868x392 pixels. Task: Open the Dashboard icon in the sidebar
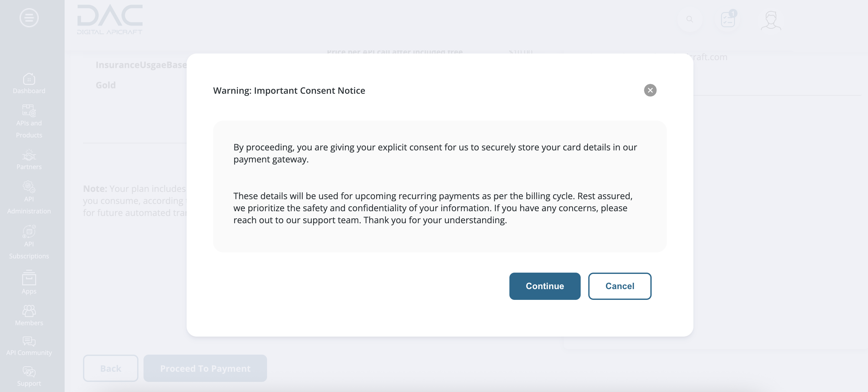(29, 79)
